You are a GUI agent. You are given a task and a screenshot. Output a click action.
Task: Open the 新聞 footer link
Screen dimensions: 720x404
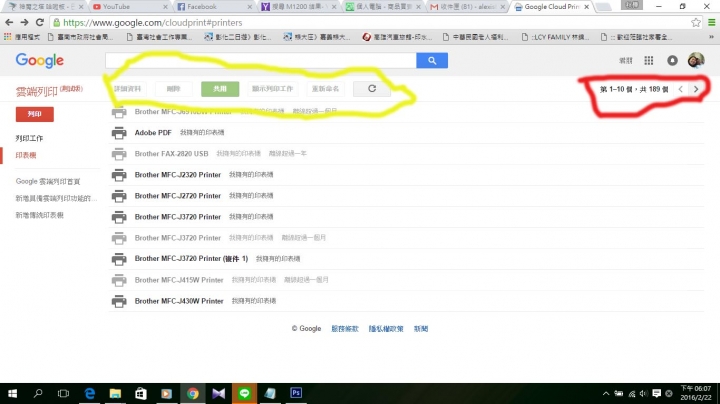(x=421, y=329)
